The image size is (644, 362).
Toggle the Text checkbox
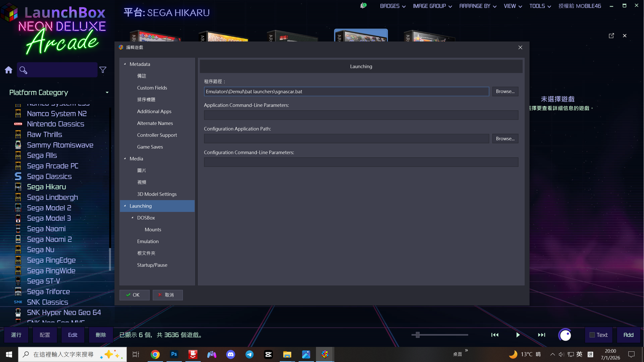(x=592, y=335)
